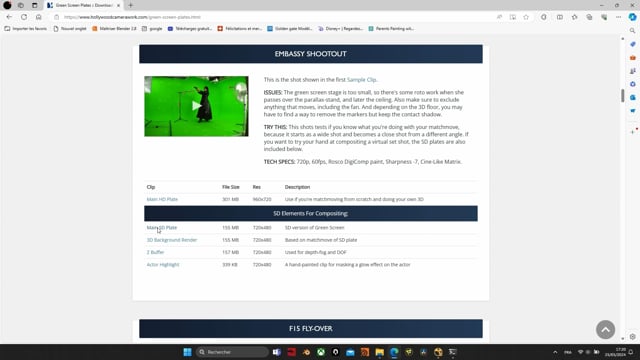Image resolution: width=640 pixels, height=360 pixels.
Task: Show hidden system tray icons
Action: pyautogui.click(x=555, y=352)
